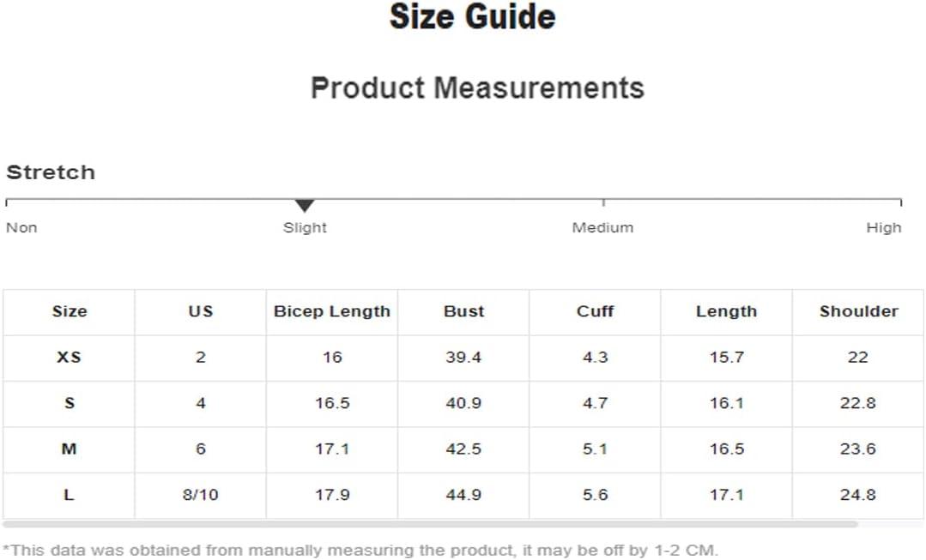Image resolution: width=926 pixels, height=560 pixels.
Task: Select the XS size row label
Action: pos(70,358)
